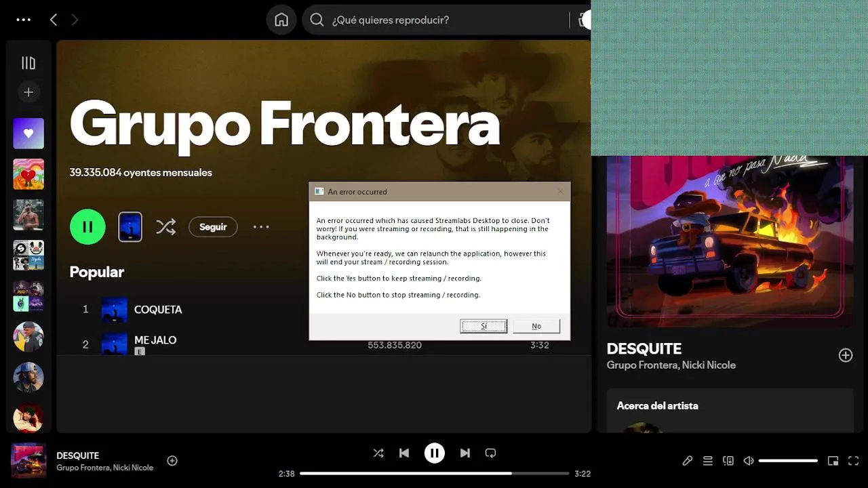Open more artist options (three dots)
Image resolution: width=868 pixels, height=488 pixels.
261,226
